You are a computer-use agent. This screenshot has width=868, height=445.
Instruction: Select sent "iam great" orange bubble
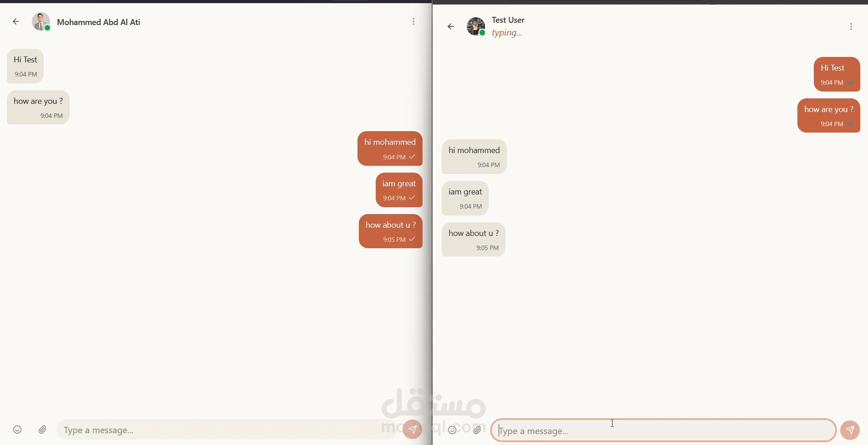pyautogui.click(x=399, y=190)
